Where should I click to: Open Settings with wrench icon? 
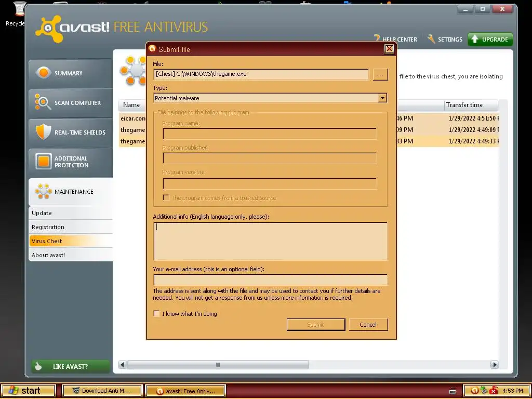point(445,39)
